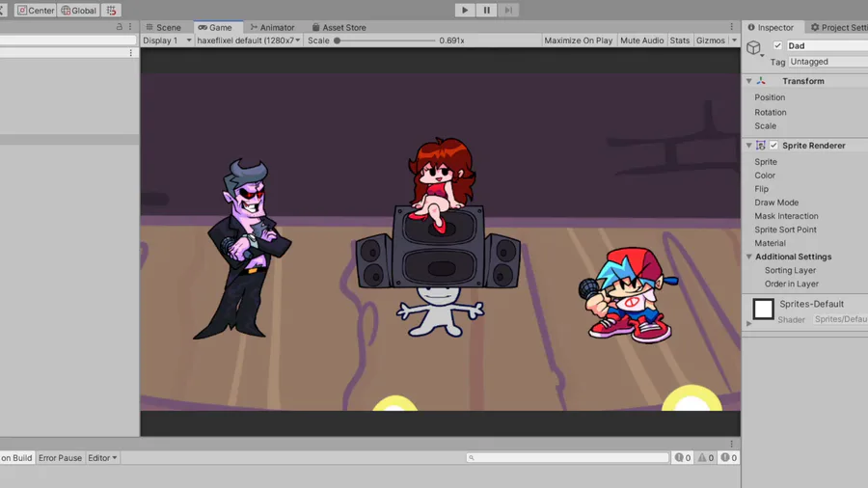Start play mode with the Play button
Viewport: 868px width, 488px height.
coord(465,10)
